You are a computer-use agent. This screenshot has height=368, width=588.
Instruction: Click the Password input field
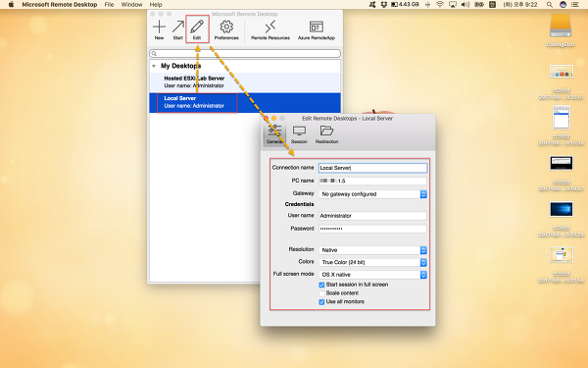pyautogui.click(x=372, y=229)
